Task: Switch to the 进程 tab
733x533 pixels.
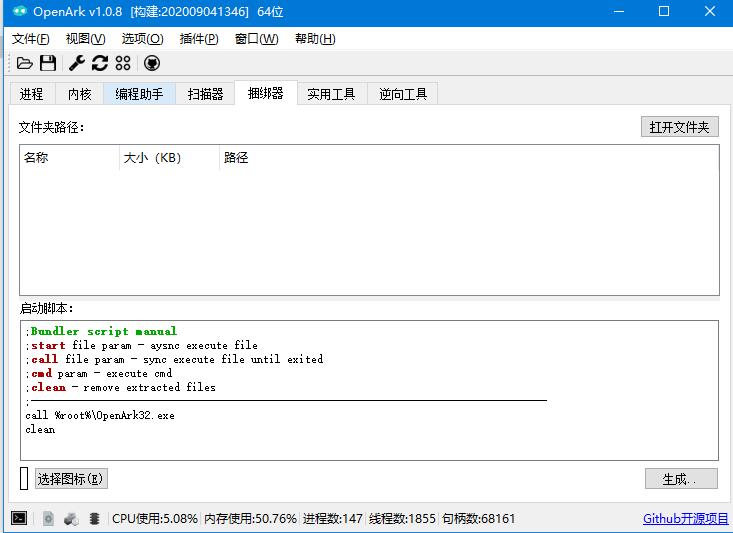Action: (32, 94)
